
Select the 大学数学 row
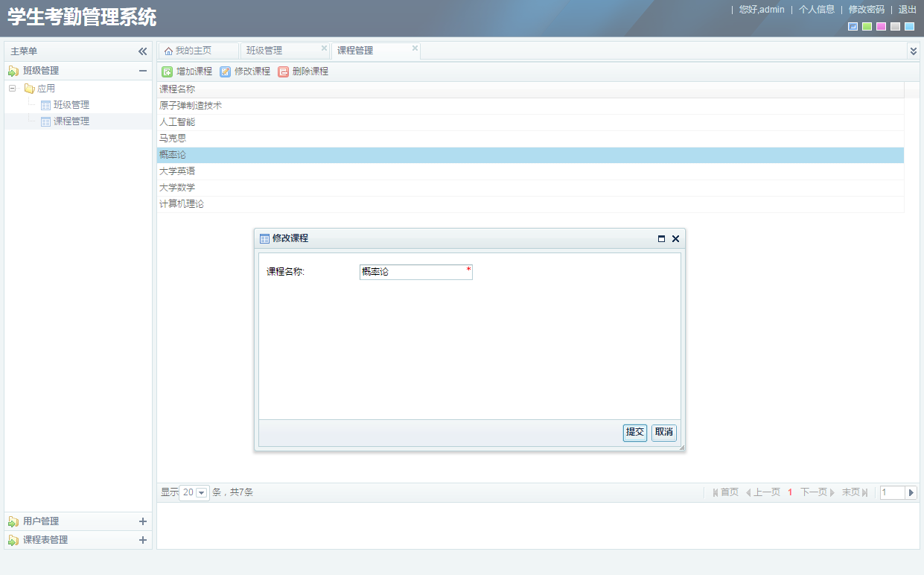(530, 188)
